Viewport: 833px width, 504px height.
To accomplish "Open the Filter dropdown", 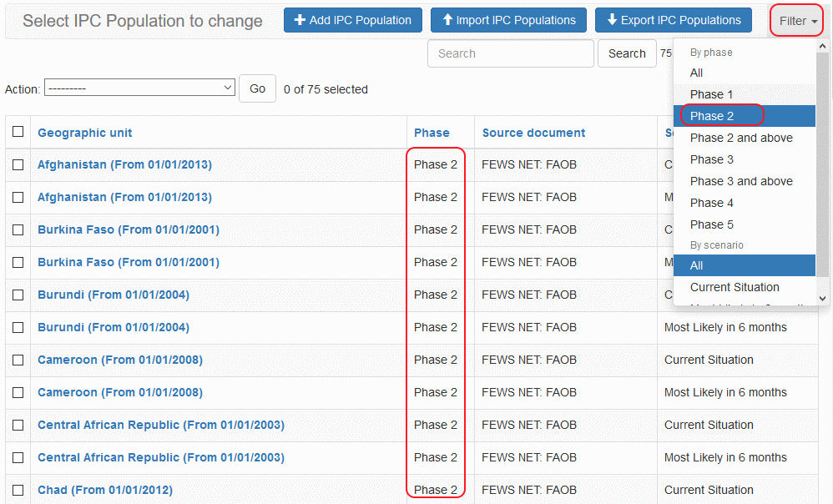I will point(797,21).
